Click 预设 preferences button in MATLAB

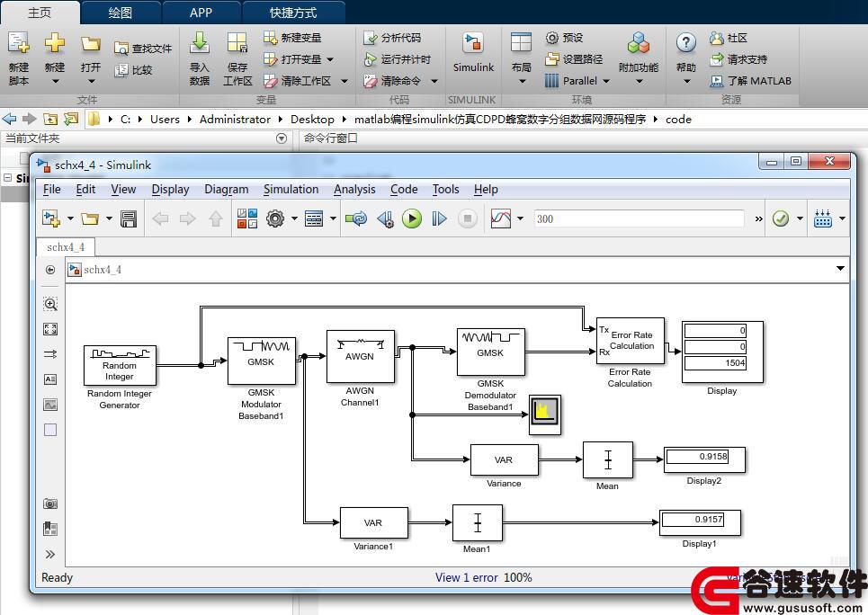[x=565, y=38]
